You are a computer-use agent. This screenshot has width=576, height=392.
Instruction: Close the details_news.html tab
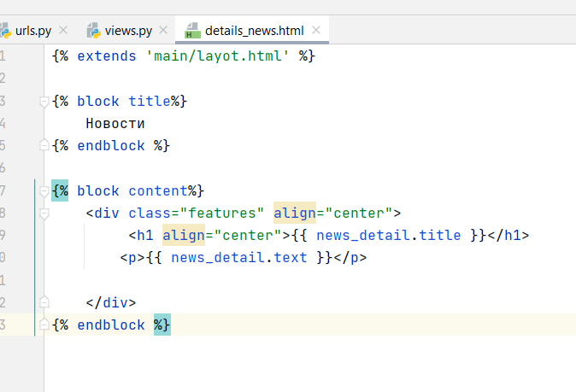pos(316,30)
